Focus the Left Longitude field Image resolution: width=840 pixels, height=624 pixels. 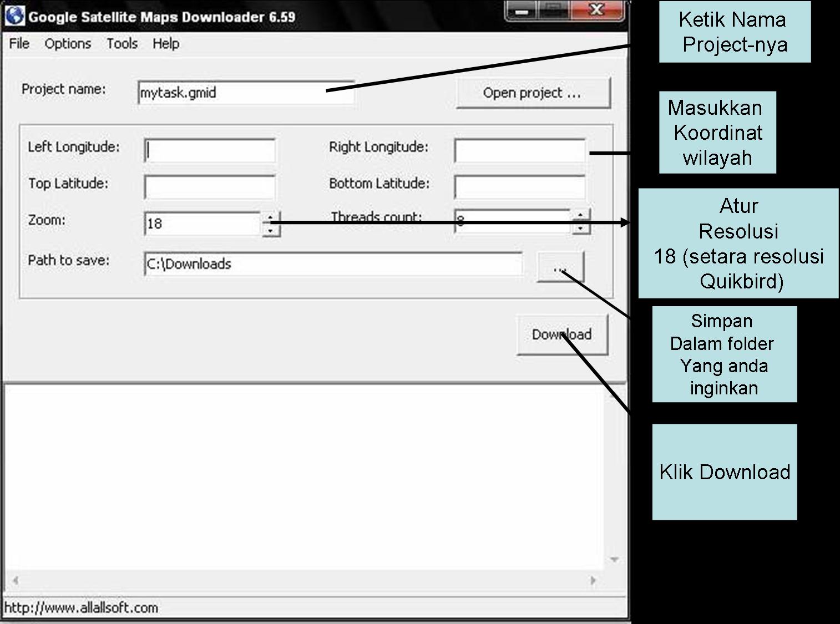(x=210, y=150)
